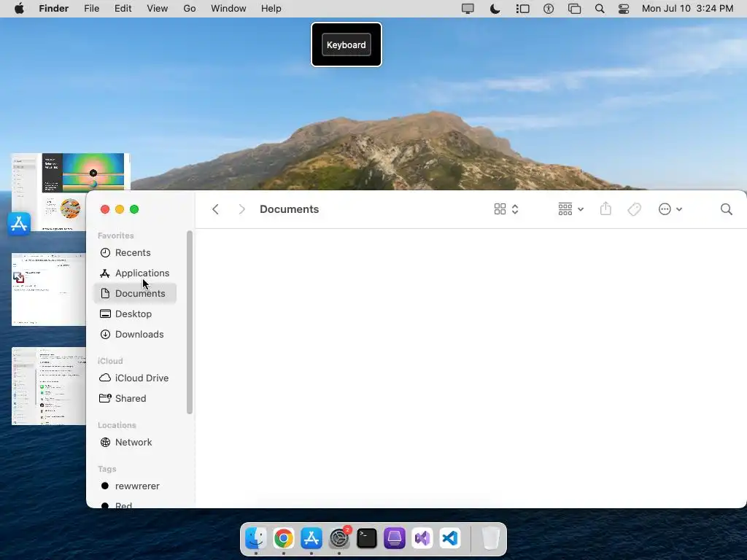Switch Finder view with grid icon

(506, 209)
